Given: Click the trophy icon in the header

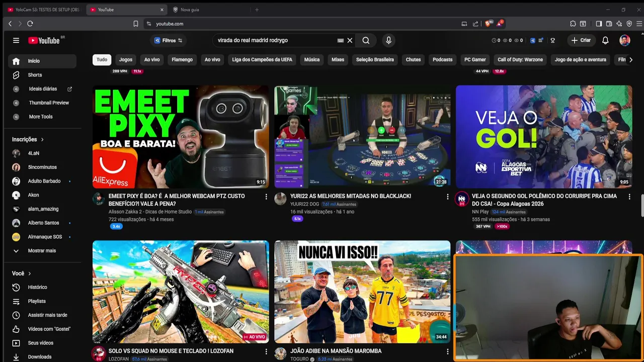Looking at the screenshot, I should pos(552,40).
